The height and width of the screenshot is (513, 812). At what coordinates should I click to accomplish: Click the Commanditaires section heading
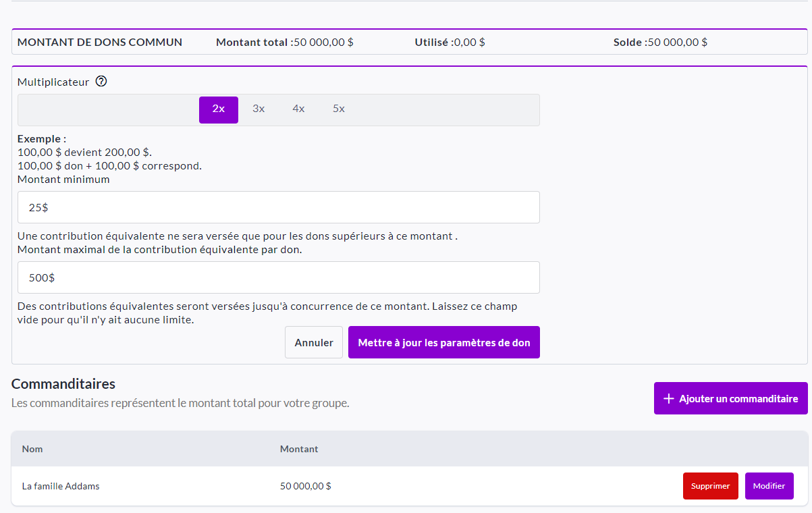pos(63,384)
